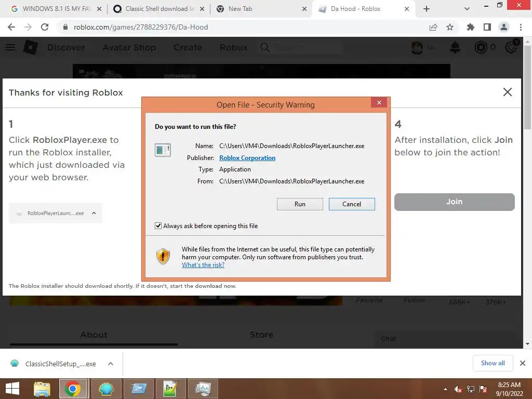Select the Store tab on game page
This screenshot has height=399, width=532.
(262, 335)
